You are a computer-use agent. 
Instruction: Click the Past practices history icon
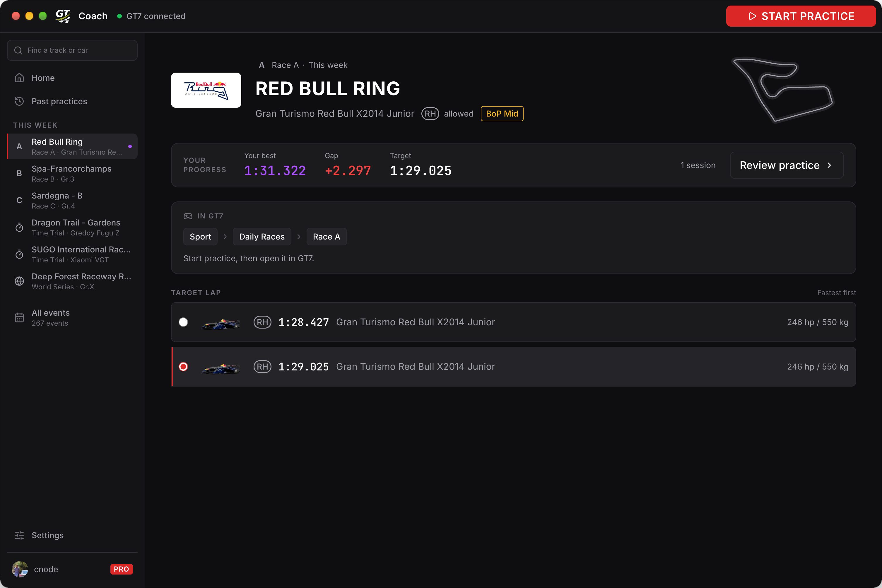click(x=19, y=101)
